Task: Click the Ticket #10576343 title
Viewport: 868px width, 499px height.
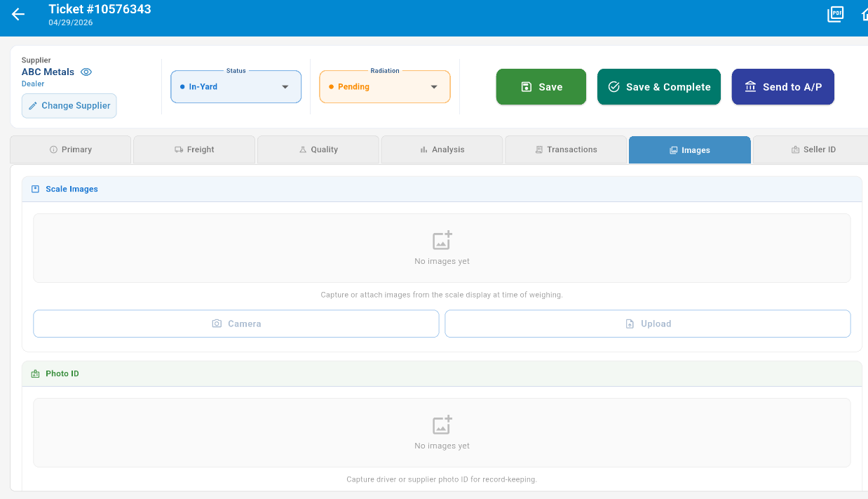Action: (100, 9)
